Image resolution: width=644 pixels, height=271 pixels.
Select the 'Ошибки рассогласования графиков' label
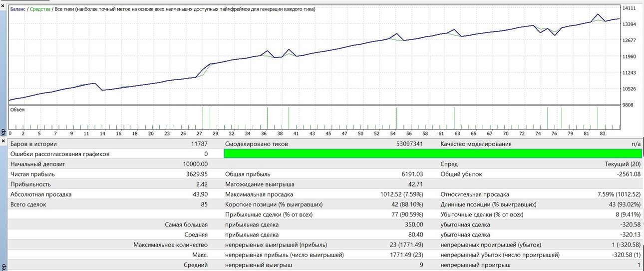(60, 154)
